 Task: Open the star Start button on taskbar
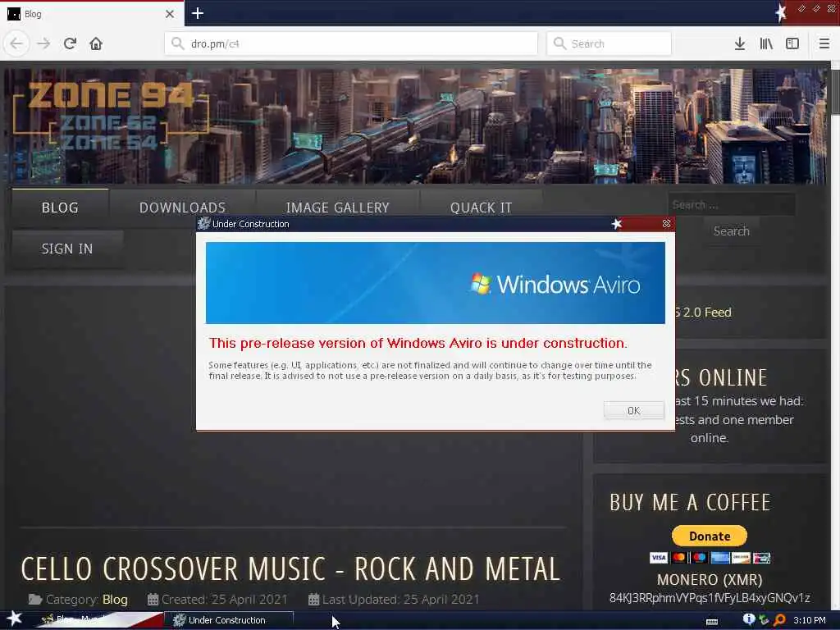pyautogui.click(x=14, y=619)
